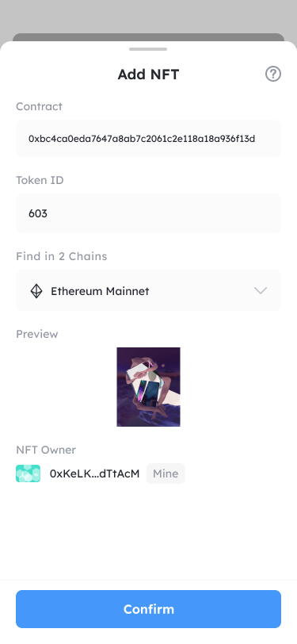Click the Add NFT title text
This screenshot has height=644, width=297.
[149, 75]
